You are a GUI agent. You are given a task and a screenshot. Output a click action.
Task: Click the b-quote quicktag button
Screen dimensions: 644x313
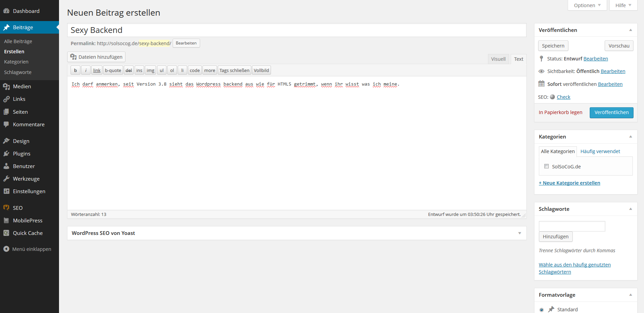[x=113, y=70]
